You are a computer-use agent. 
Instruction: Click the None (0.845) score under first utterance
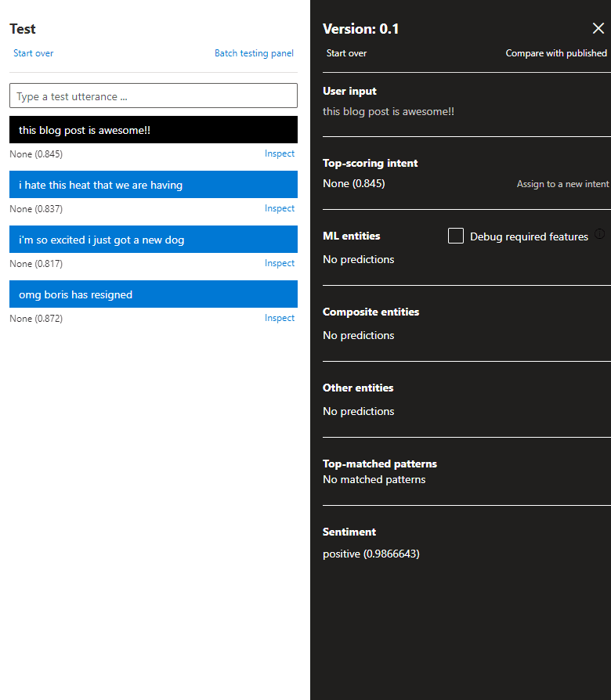point(36,154)
